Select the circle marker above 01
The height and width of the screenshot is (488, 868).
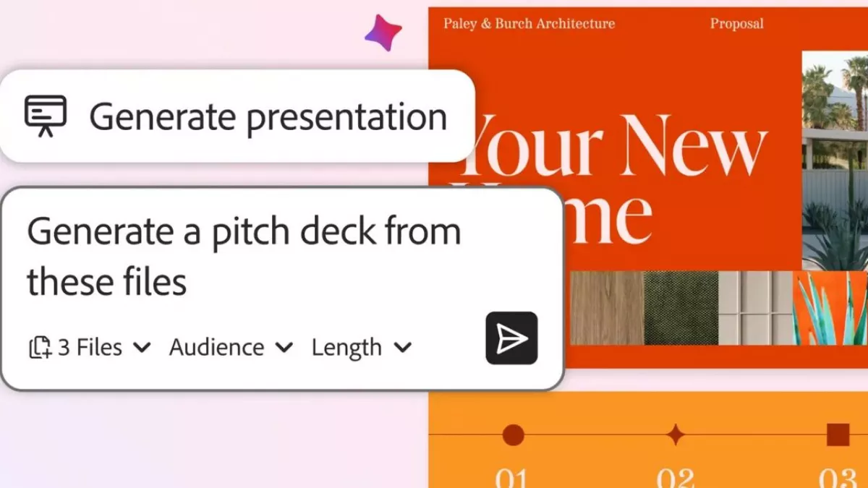513,435
